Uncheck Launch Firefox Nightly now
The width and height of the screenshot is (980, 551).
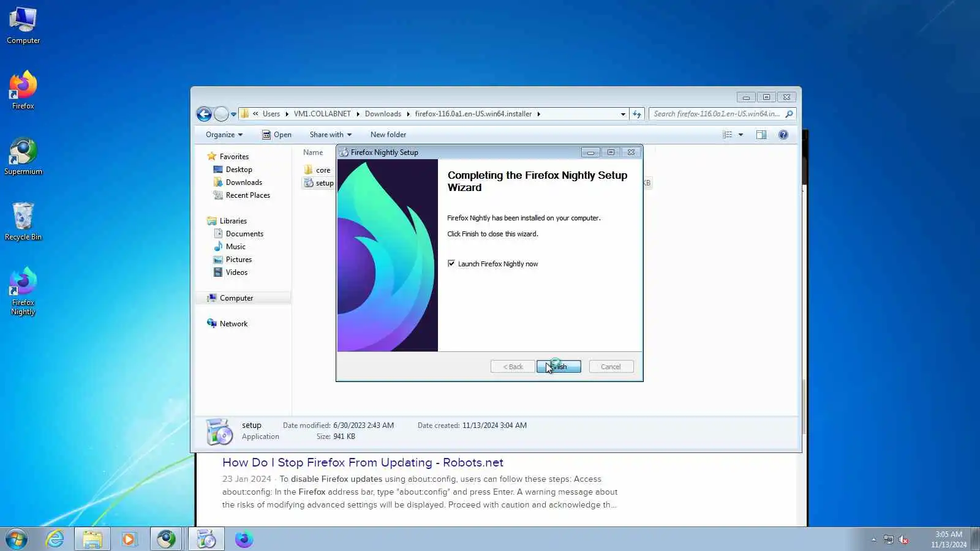point(451,264)
